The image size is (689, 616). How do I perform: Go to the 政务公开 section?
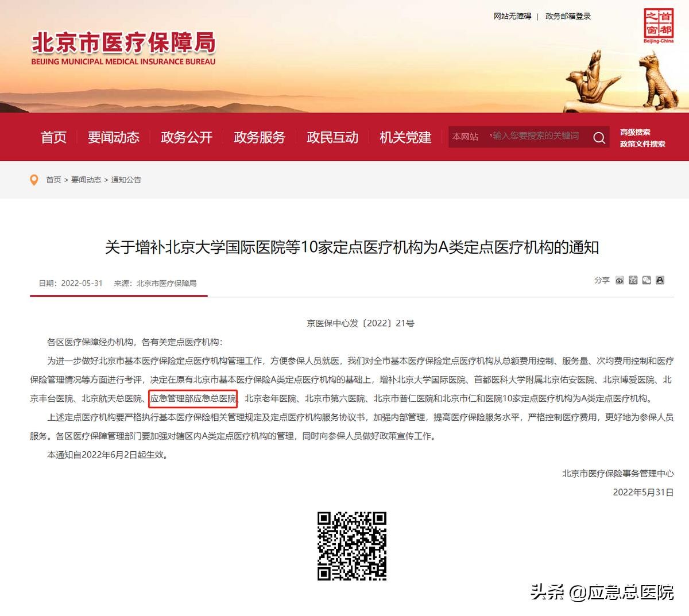[x=187, y=137]
